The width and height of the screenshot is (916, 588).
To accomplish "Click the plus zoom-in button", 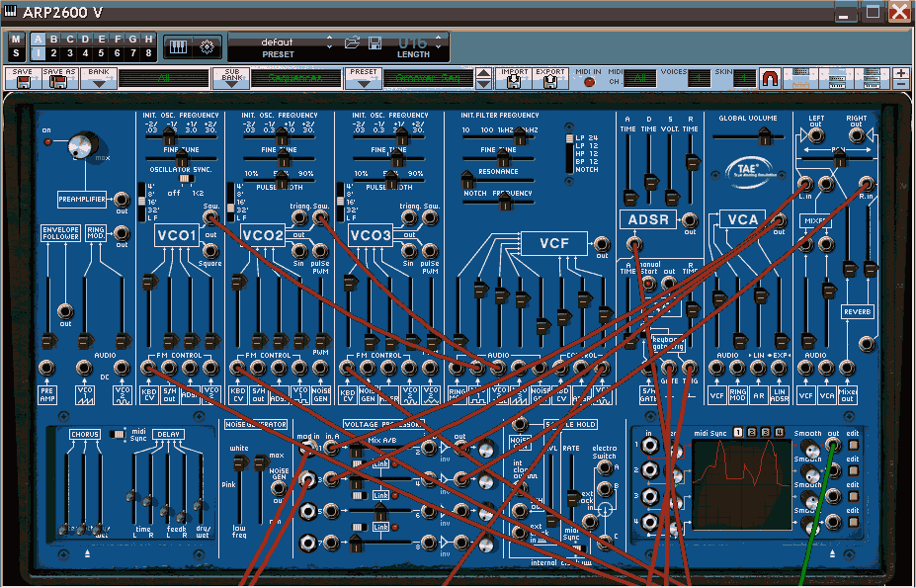I will coord(901,73).
